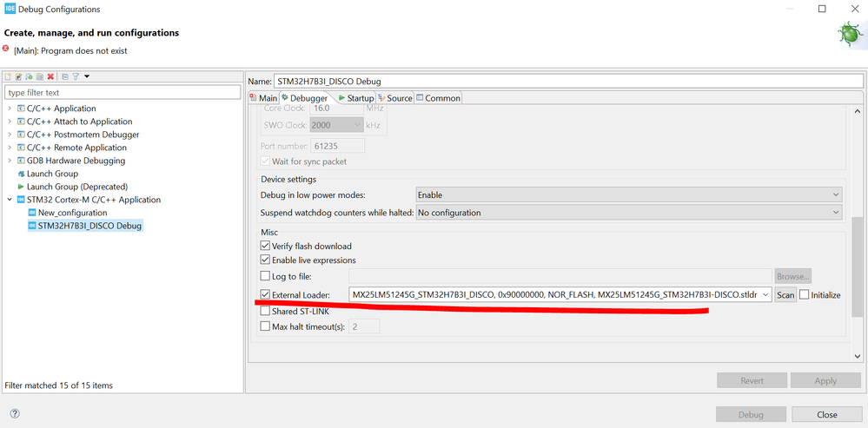Click the C/C++ Postmortem Debugger icon
This screenshot has width=868, height=428.
point(21,135)
